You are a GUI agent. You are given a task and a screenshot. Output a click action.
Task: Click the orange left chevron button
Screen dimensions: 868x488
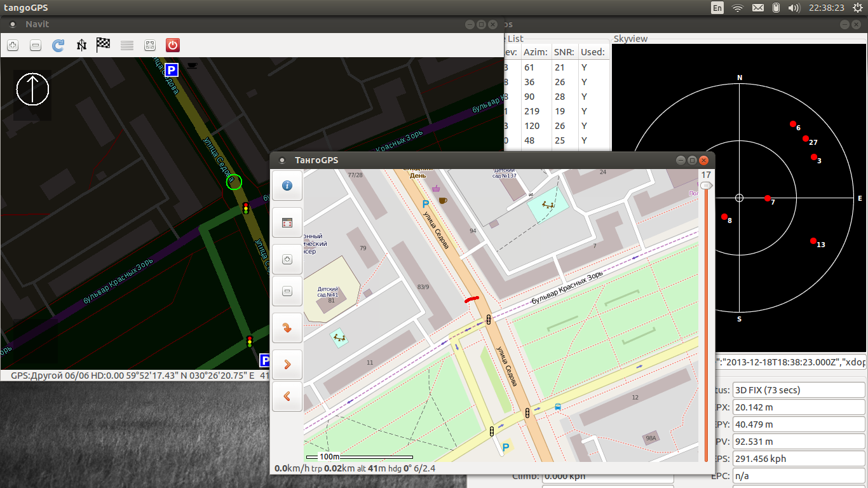[x=287, y=396]
